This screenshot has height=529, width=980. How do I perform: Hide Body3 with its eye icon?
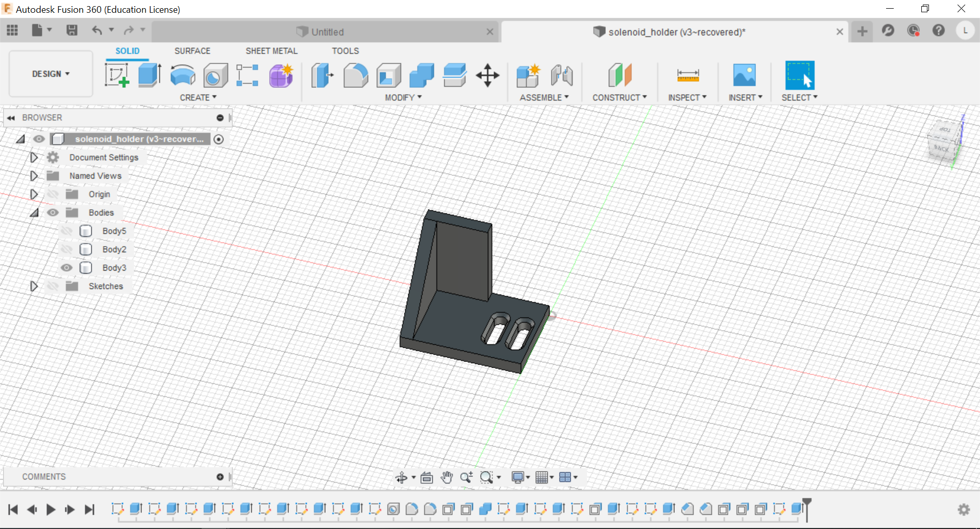pyautogui.click(x=66, y=268)
